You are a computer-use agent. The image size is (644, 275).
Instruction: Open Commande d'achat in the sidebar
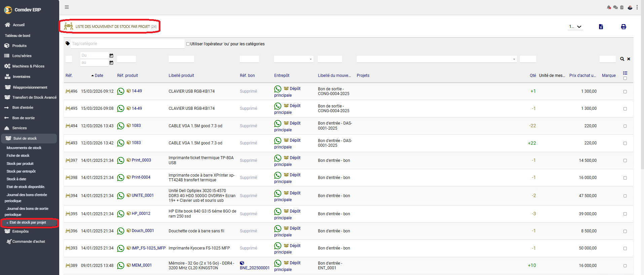(x=29, y=241)
